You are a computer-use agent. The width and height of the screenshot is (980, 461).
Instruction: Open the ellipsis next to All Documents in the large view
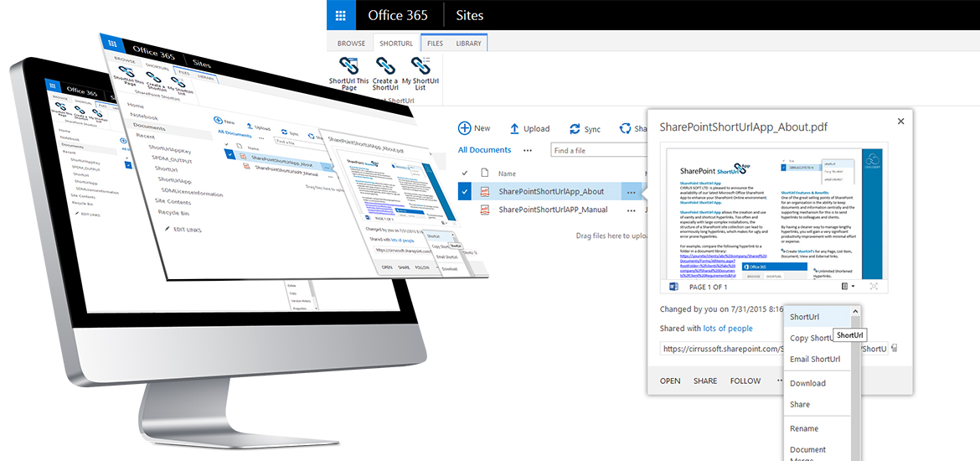(x=529, y=150)
